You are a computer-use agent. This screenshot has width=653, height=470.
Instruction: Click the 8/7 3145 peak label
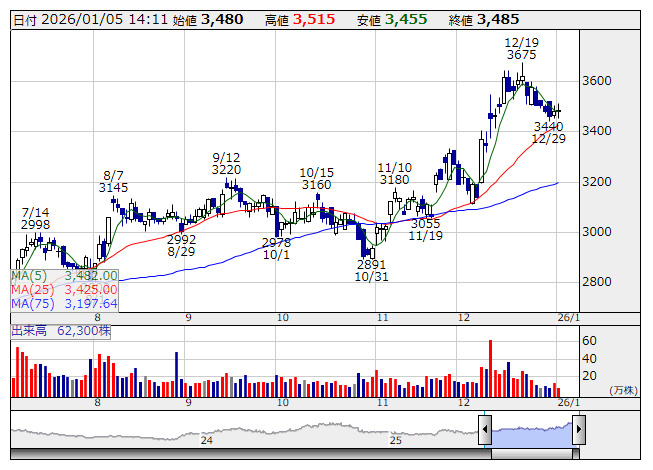113,182
